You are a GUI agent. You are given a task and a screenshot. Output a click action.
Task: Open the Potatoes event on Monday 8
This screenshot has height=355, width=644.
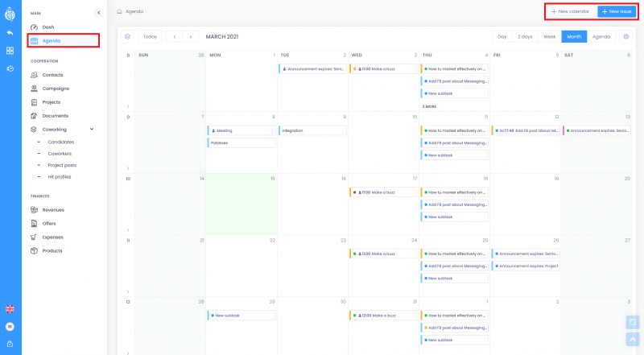(242, 143)
